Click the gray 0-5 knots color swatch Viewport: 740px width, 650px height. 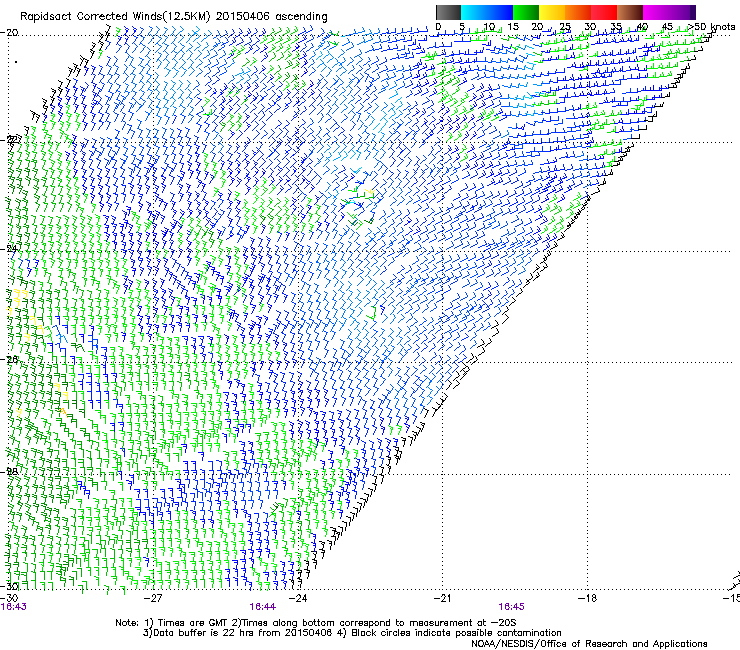pyautogui.click(x=449, y=12)
